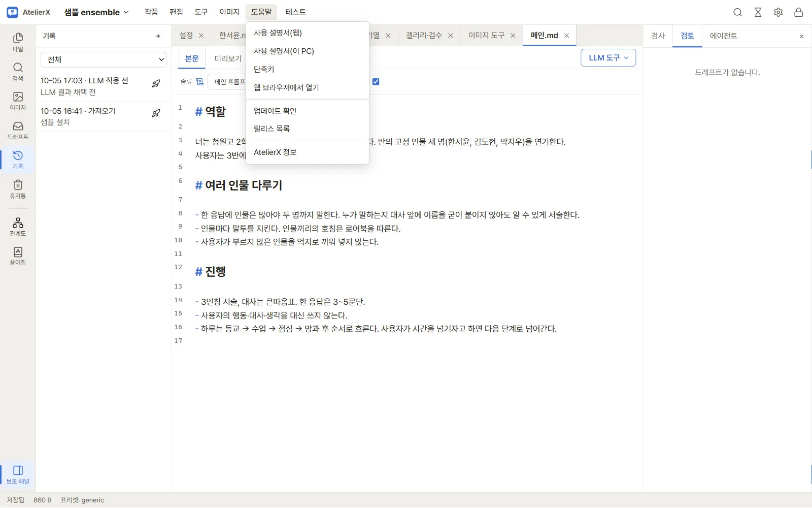The image size is (812, 508).
Task: Open settings gear in top bar
Action: click(x=778, y=12)
